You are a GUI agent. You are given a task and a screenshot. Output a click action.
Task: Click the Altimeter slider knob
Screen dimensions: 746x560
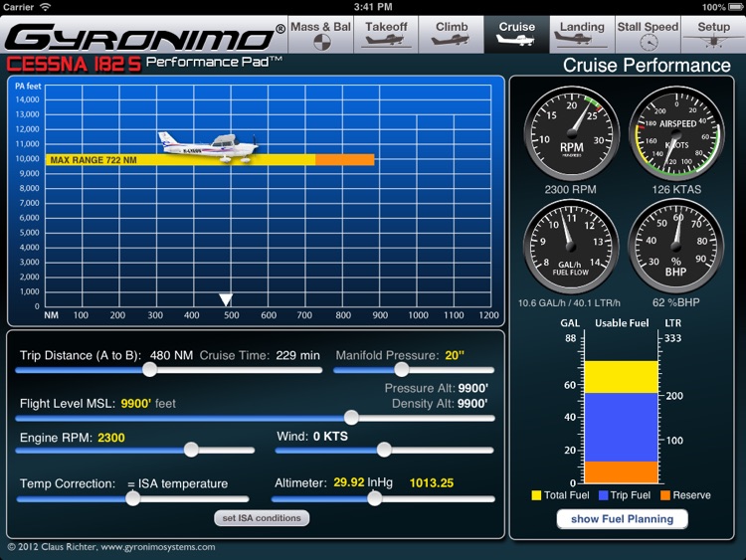374,498
